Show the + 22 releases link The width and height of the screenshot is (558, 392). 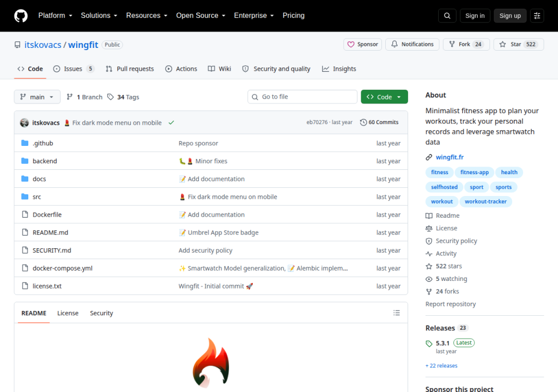tap(441, 366)
